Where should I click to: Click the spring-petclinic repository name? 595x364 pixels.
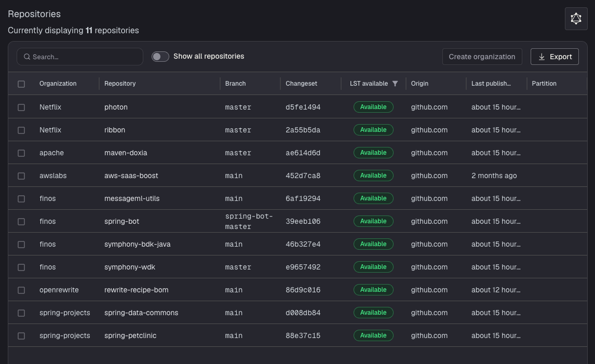coord(130,335)
